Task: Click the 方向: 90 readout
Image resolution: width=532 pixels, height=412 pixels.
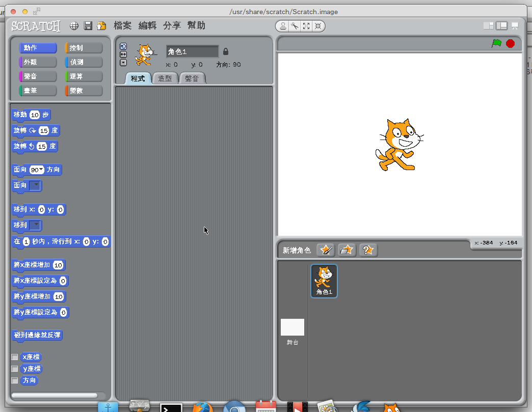Action: pos(228,65)
